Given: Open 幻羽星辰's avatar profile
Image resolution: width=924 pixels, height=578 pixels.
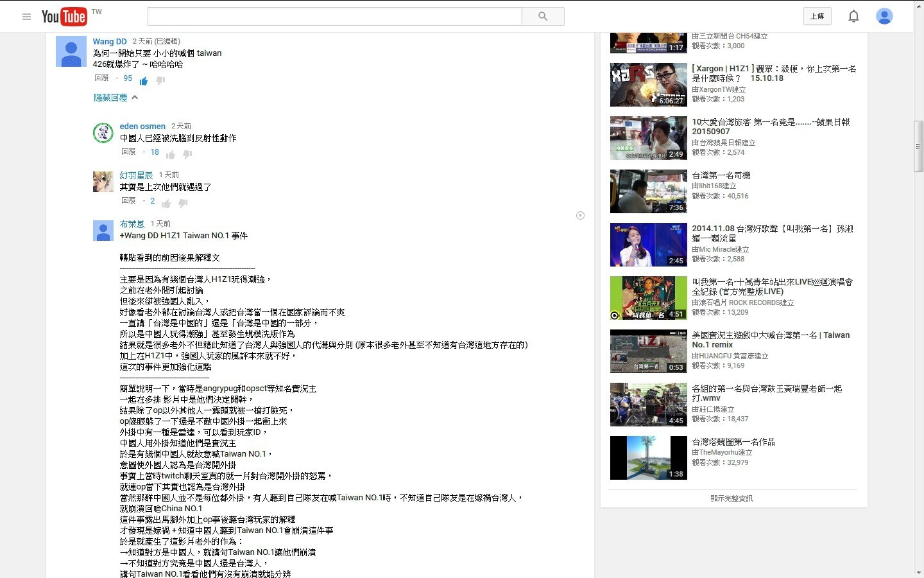Looking at the screenshot, I should click(x=103, y=182).
